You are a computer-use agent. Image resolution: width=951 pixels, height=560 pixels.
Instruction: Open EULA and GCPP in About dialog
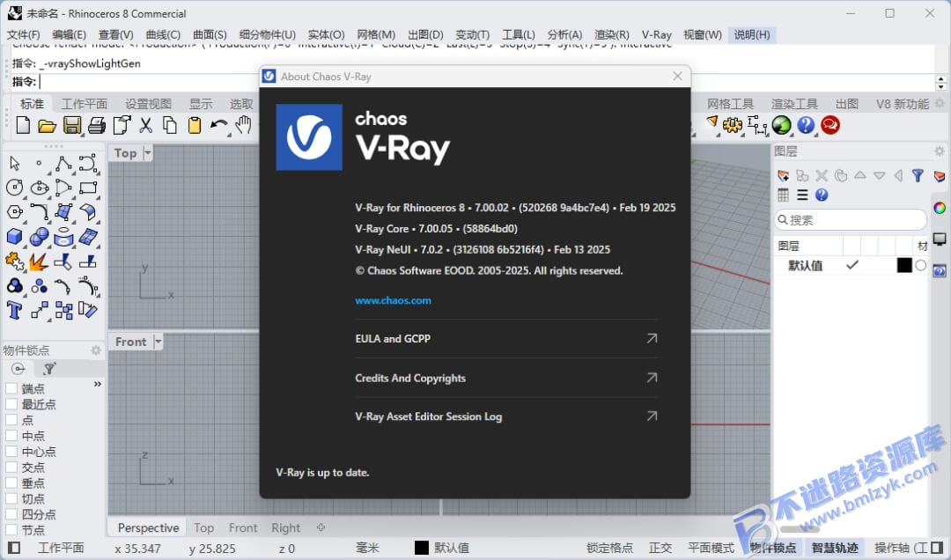pos(505,338)
